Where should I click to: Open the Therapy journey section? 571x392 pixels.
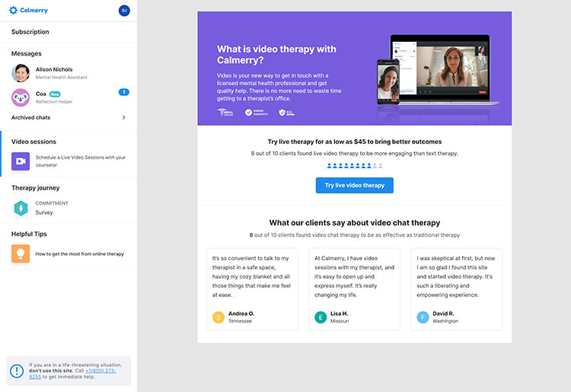click(35, 188)
